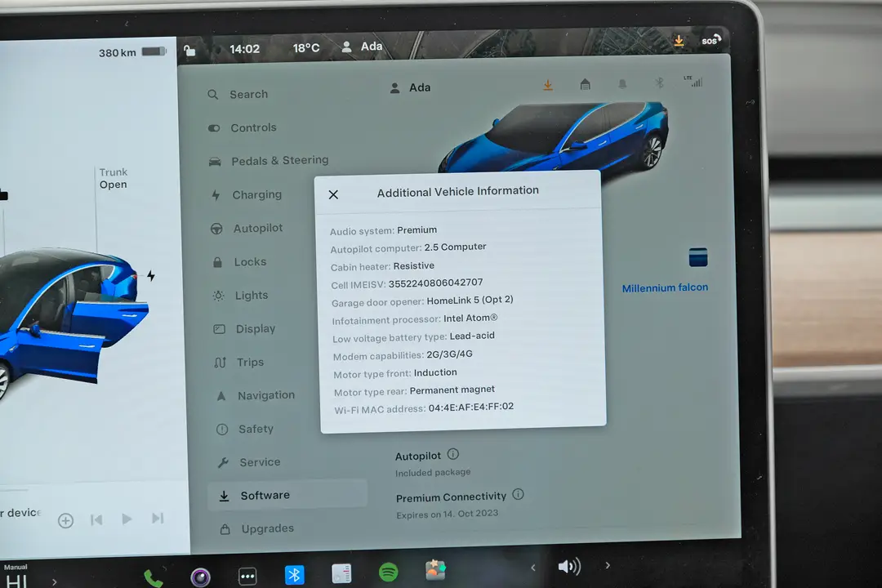The image size is (882, 588).
Task: Increase volume with right chevron
Action: coord(608,565)
